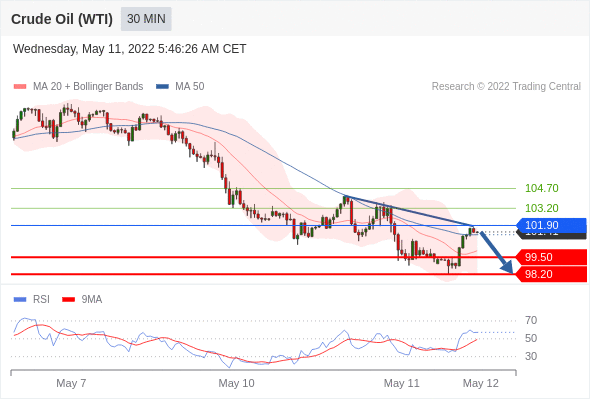Click the red MA 20 legend swatch

20,87
